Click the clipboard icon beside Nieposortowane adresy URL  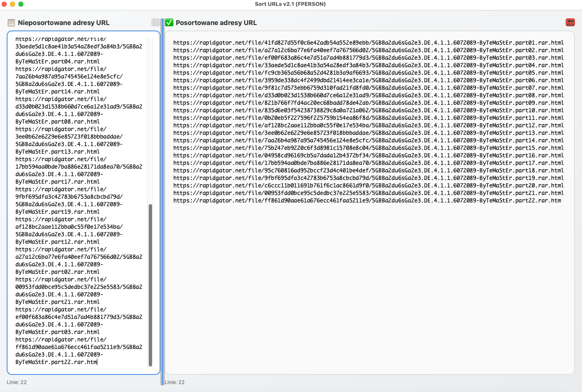click(x=11, y=23)
